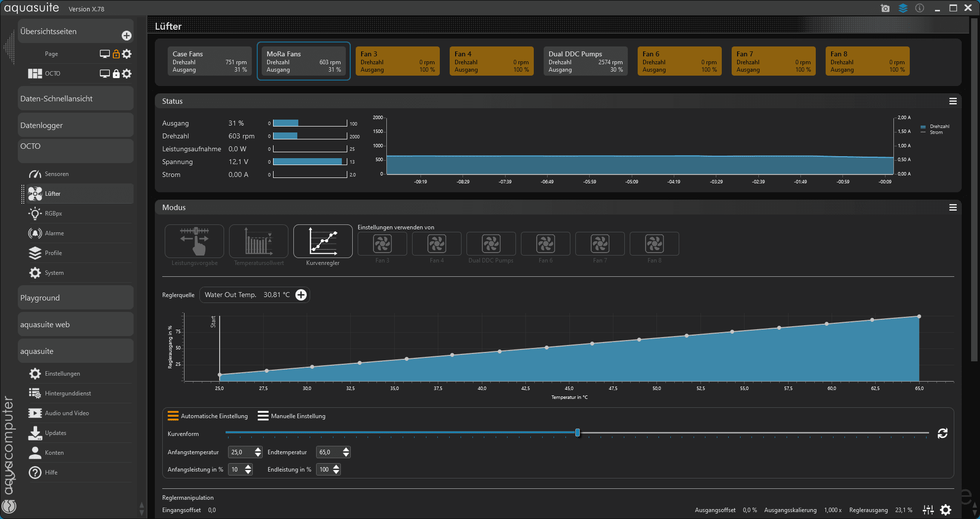Toggle the unlocked padlock on Page entry
Viewport: 980px width, 519px height.
pyautogui.click(x=116, y=54)
